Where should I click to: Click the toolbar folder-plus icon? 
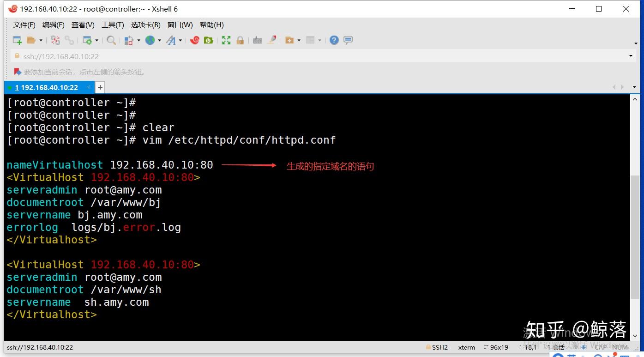click(289, 40)
